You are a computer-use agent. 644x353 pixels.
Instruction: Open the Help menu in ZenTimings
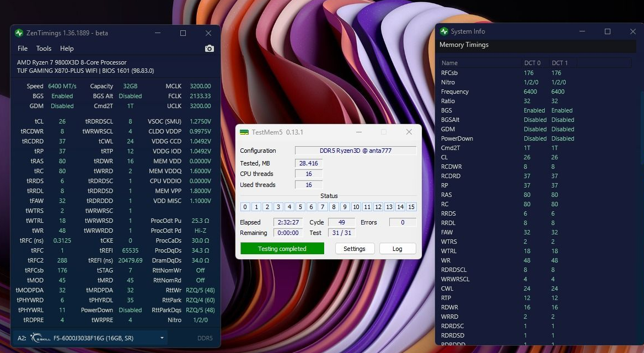point(67,49)
